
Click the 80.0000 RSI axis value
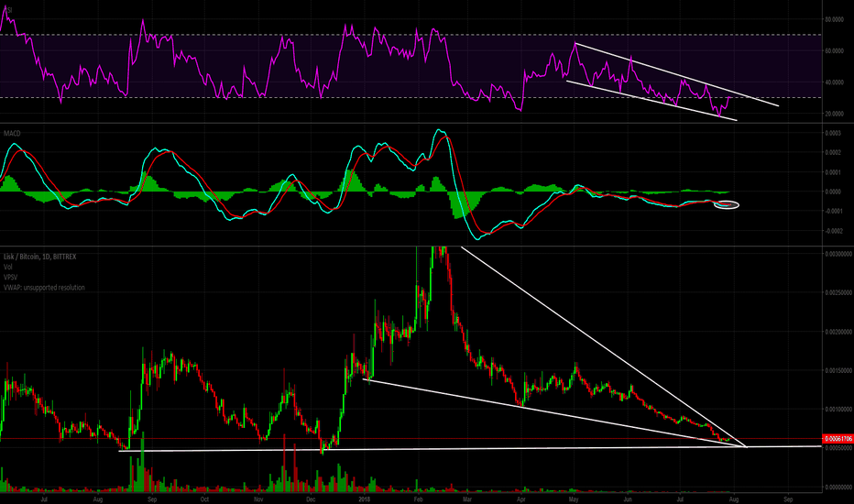835,19
